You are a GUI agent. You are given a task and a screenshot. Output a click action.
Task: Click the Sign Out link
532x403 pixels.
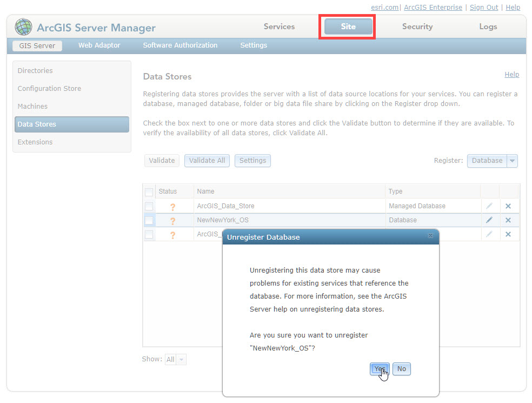484,8
